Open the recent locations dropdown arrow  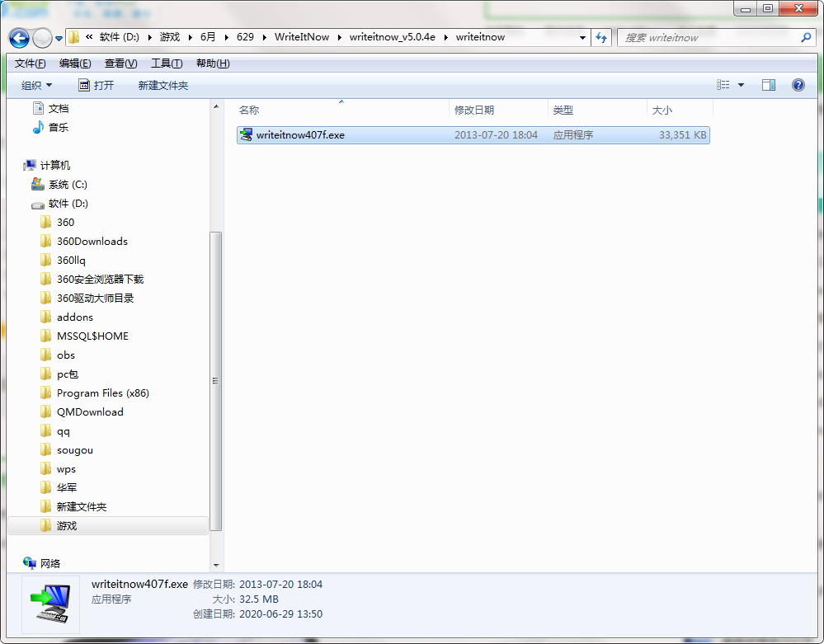[59, 39]
